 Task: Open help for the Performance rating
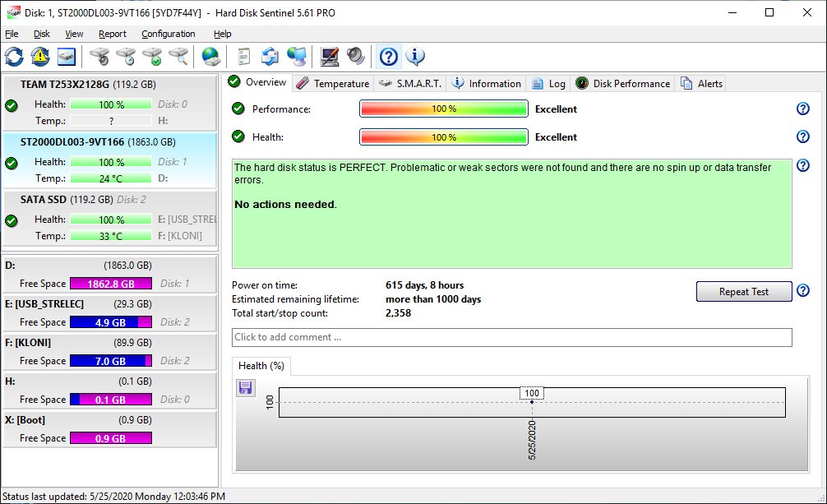coord(802,109)
